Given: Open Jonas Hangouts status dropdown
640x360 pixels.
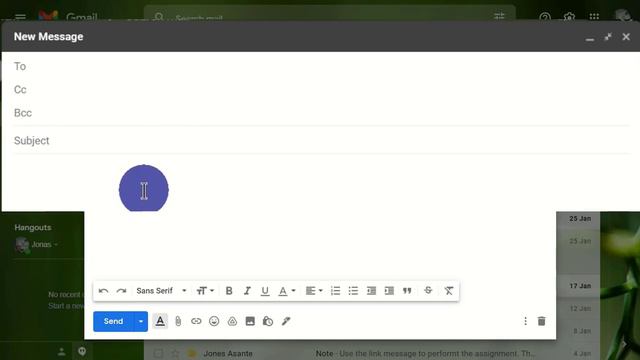Looking at the screenshot, I should pyautogui.click(x=56, y=244).
